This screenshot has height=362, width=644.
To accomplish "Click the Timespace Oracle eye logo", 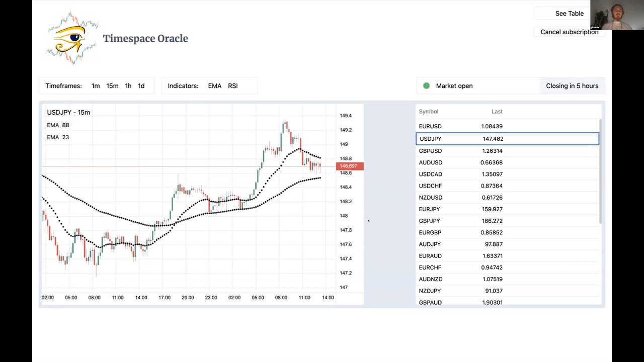I will point(72,39).
